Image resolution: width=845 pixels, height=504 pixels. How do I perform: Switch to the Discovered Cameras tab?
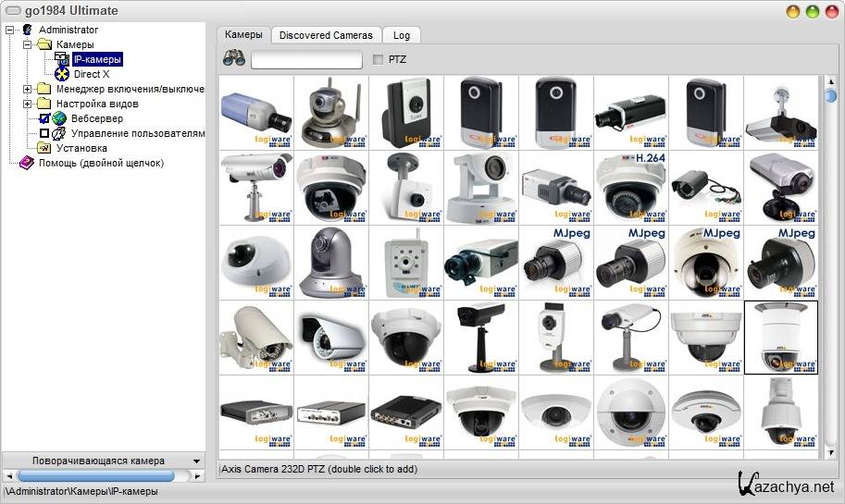point(326,35)
